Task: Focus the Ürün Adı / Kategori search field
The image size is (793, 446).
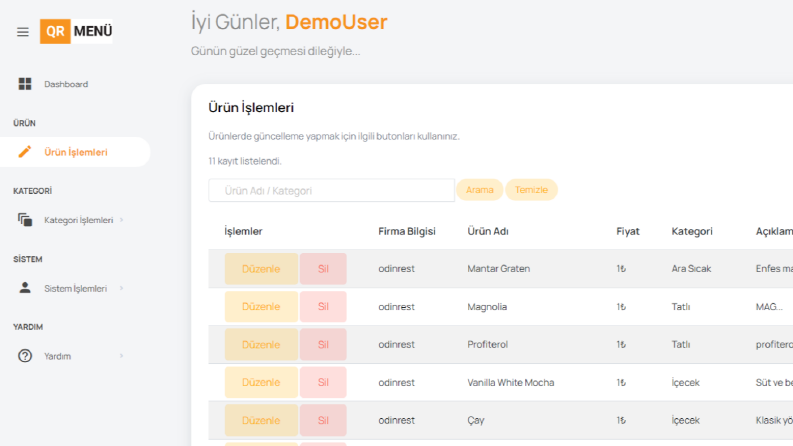Action: (x=331, y=190)
